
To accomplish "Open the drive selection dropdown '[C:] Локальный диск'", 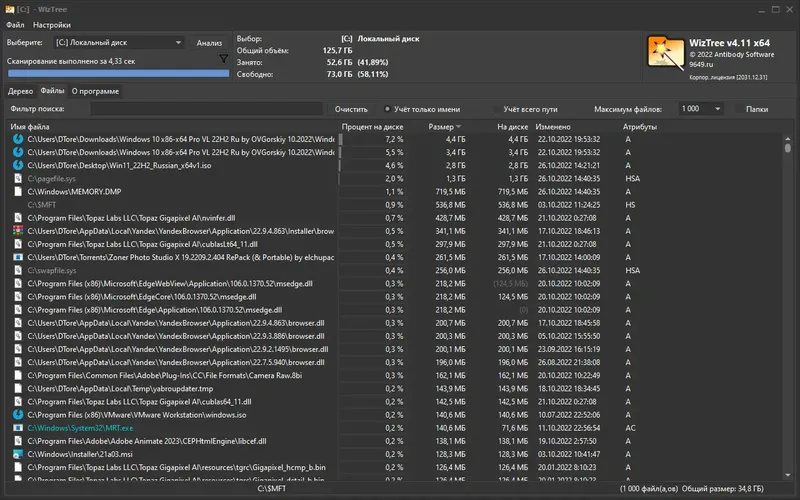I will click(x=118, y=42).
